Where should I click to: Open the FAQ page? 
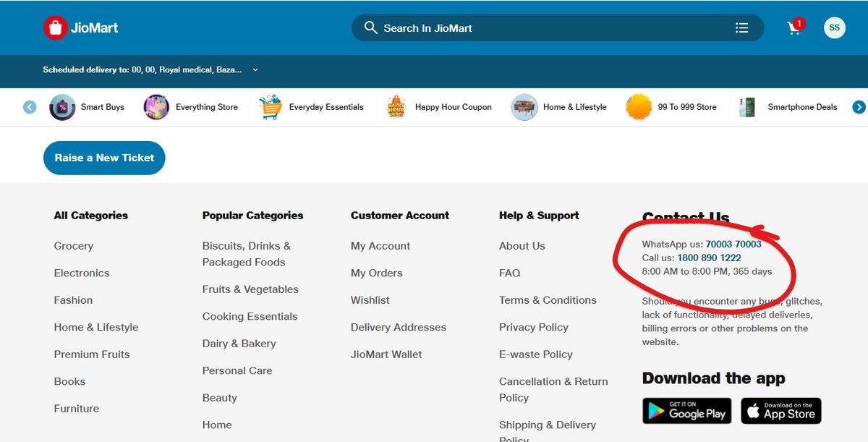[x=510, y=273]
